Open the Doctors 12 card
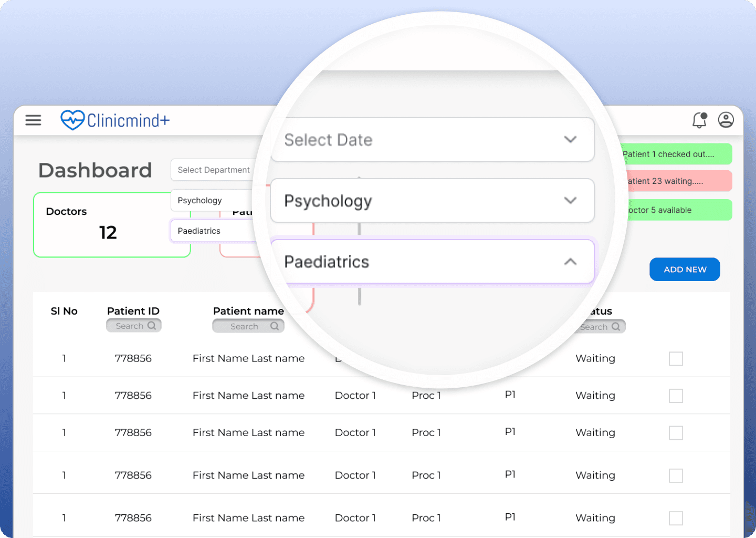Screen dimensions: 756x538 (112, 225)
